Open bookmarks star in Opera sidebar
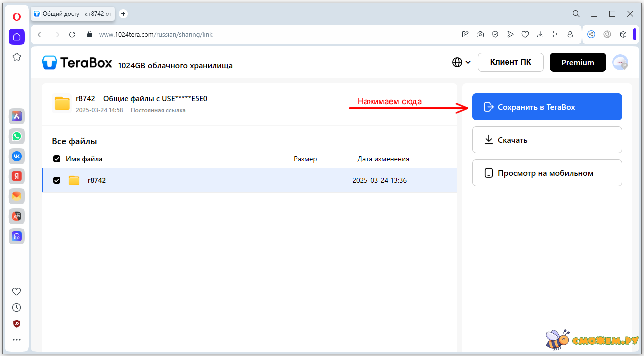644x356 pixels. coord(17,57)
